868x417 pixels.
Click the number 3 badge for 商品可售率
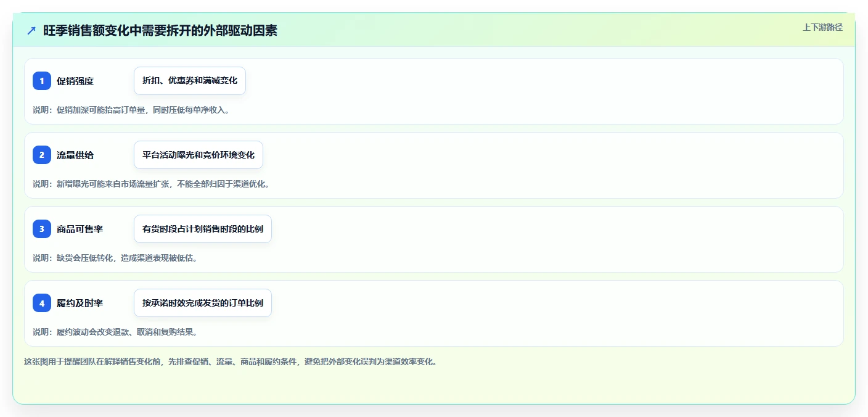coord(42,229)
